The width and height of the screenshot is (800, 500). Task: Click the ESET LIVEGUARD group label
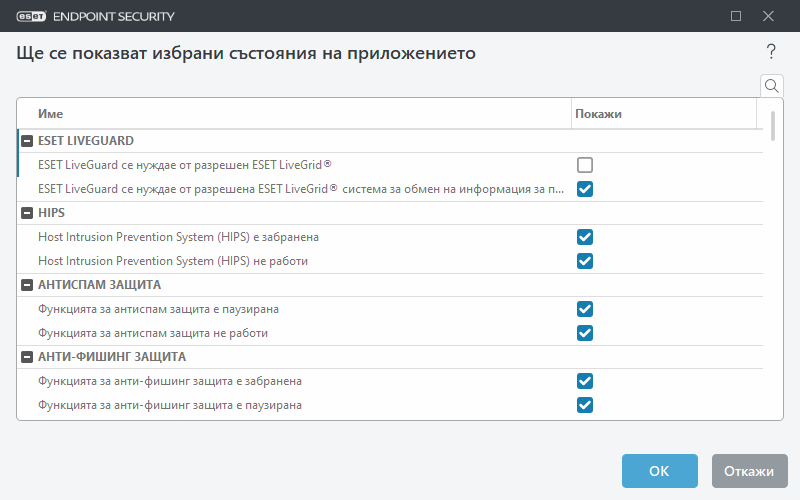(86, 141)
